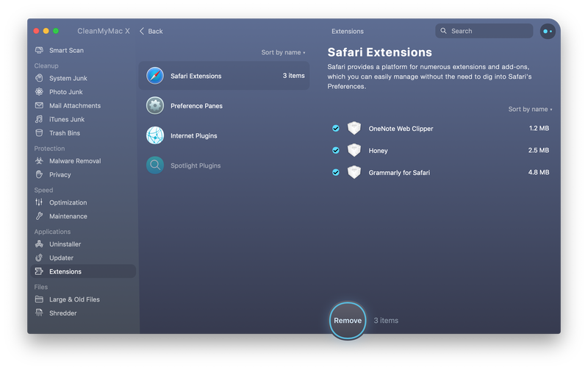Open Sort by name dropdown above categories
Image resolution: width=588 pixels, height=370 pixels.
(283, 52)
